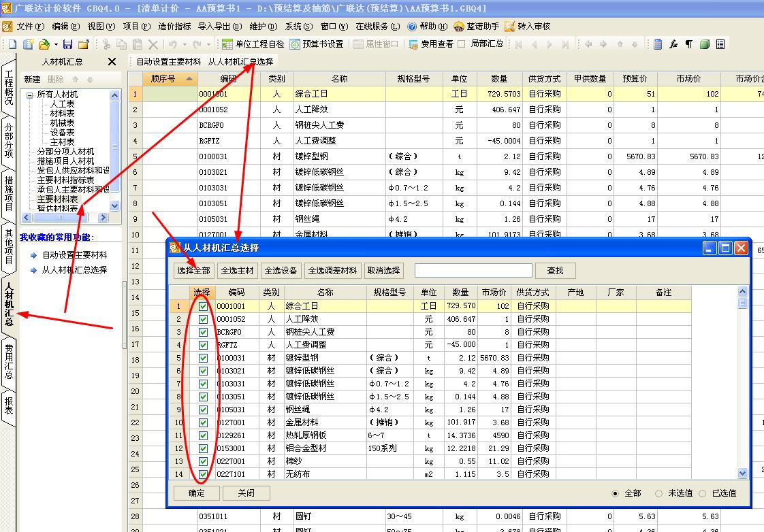Viewport: 764px width, 532px height.
Task: Click 预算书设置 toolbar button
Action: pos(317,44)
